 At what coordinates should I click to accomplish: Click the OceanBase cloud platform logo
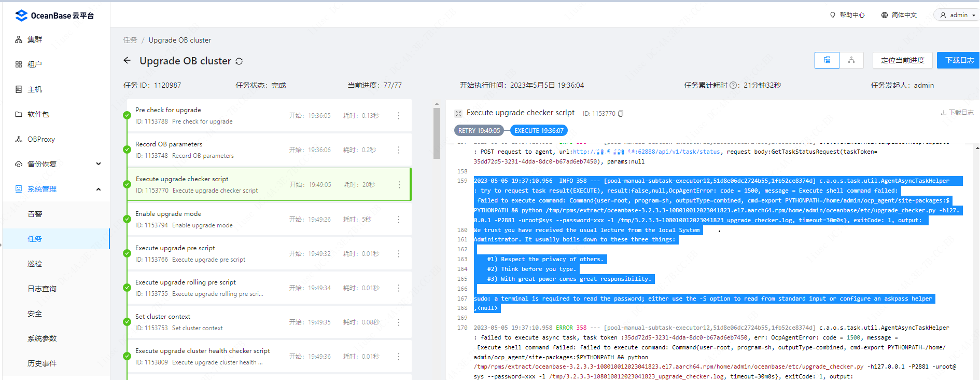pos(54,16)
